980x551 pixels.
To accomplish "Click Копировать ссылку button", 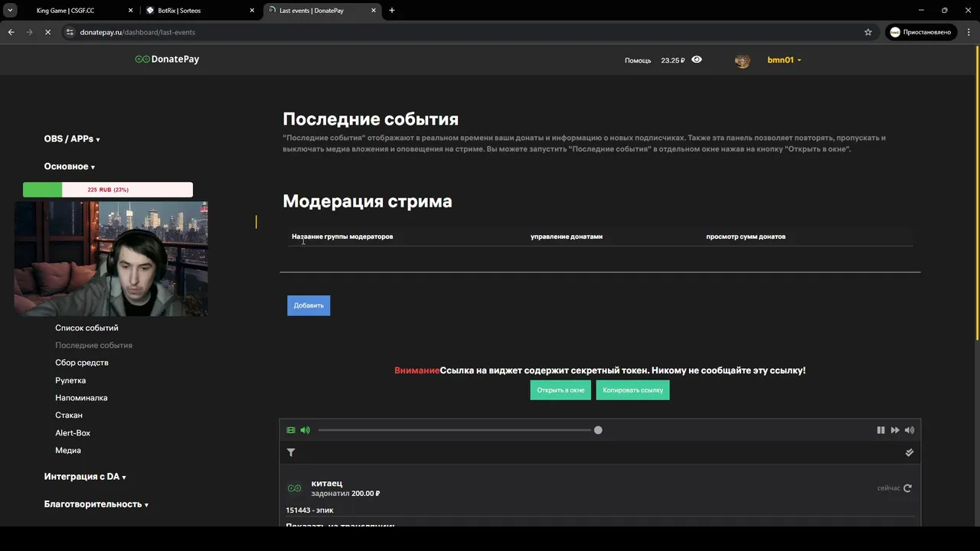I will (x=632, y=390).
